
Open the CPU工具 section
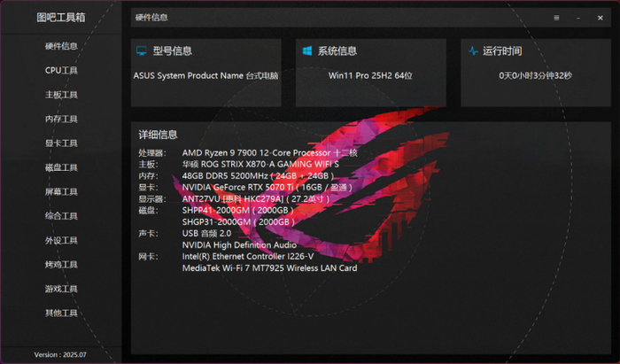pyautogui.click(x=61, y=70)
